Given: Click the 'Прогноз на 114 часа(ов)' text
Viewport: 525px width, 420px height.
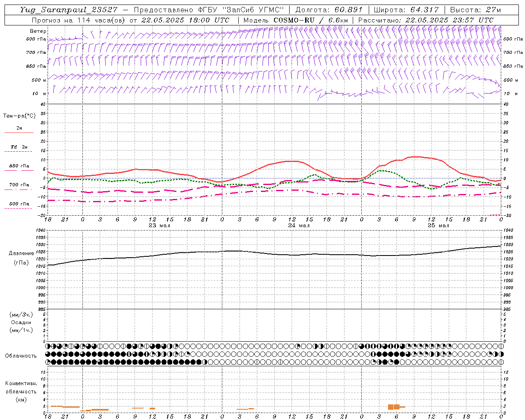Looking at the screenshot, I should coord(79,20).
